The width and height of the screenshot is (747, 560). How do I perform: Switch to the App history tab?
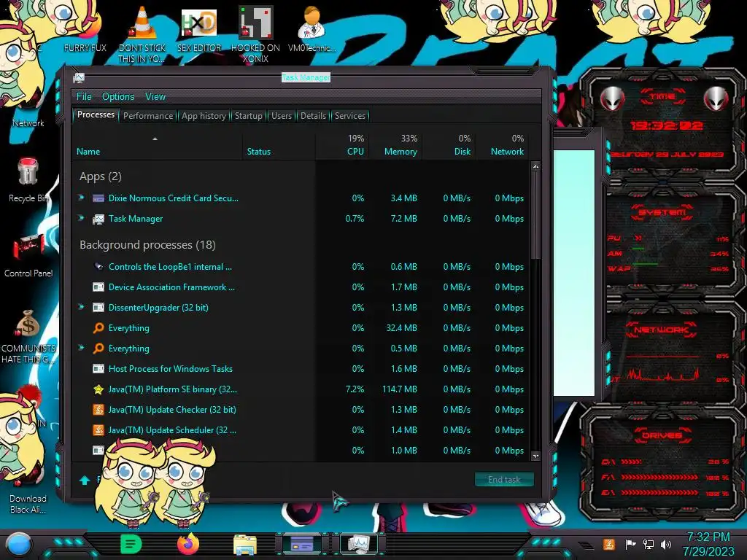[204, 116]
